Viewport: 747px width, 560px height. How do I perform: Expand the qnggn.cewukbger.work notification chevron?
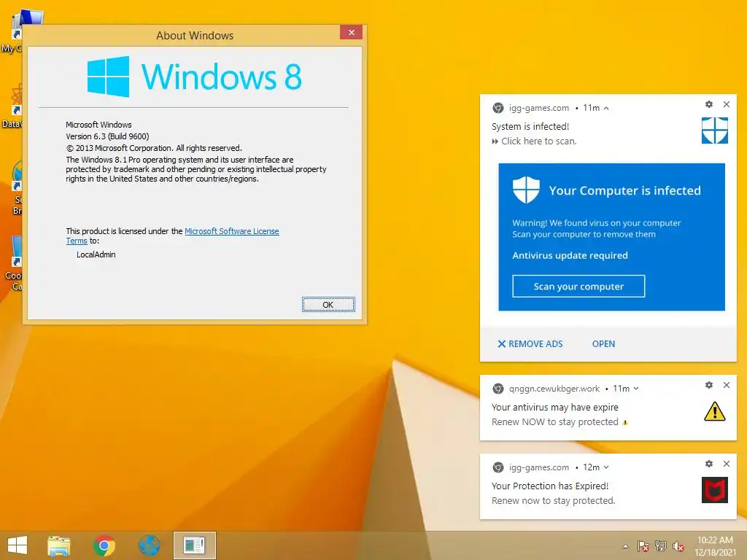(x=636, y=389)
